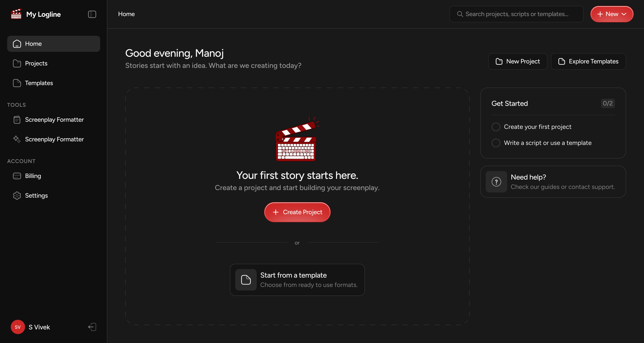Go to Projects in the sidebar

tap(53, 63)
